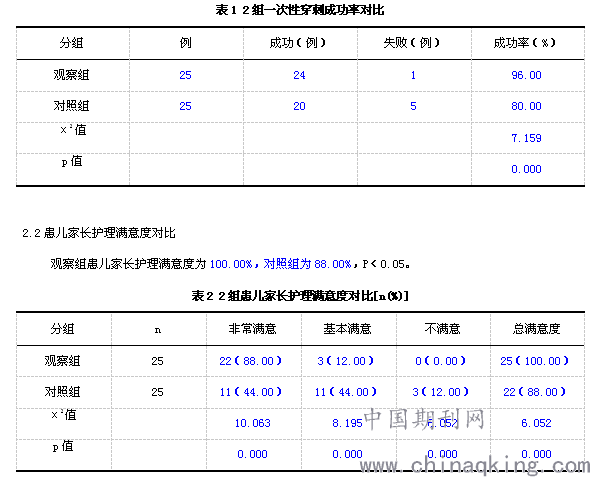Click the success rate 80.00
The image size is (590, 477).
coord(526,106)
